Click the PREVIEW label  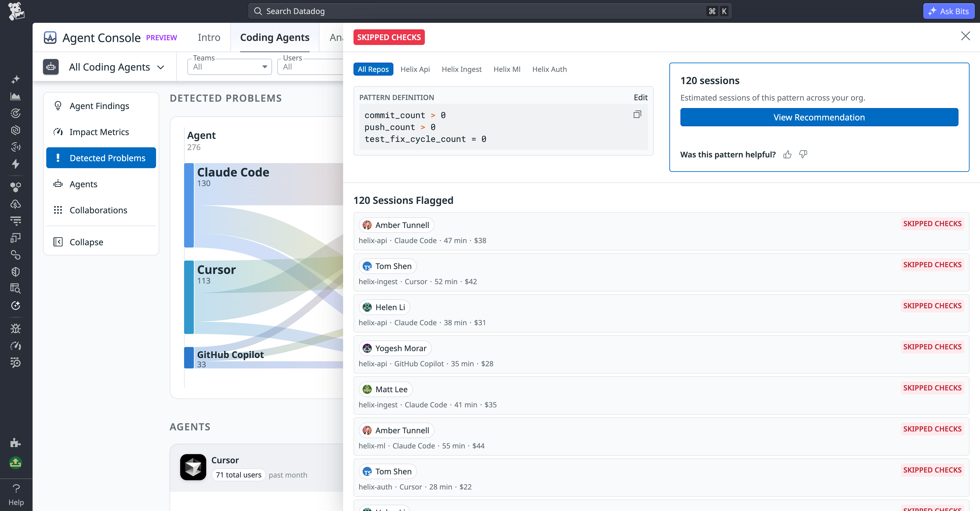point(162,38)
